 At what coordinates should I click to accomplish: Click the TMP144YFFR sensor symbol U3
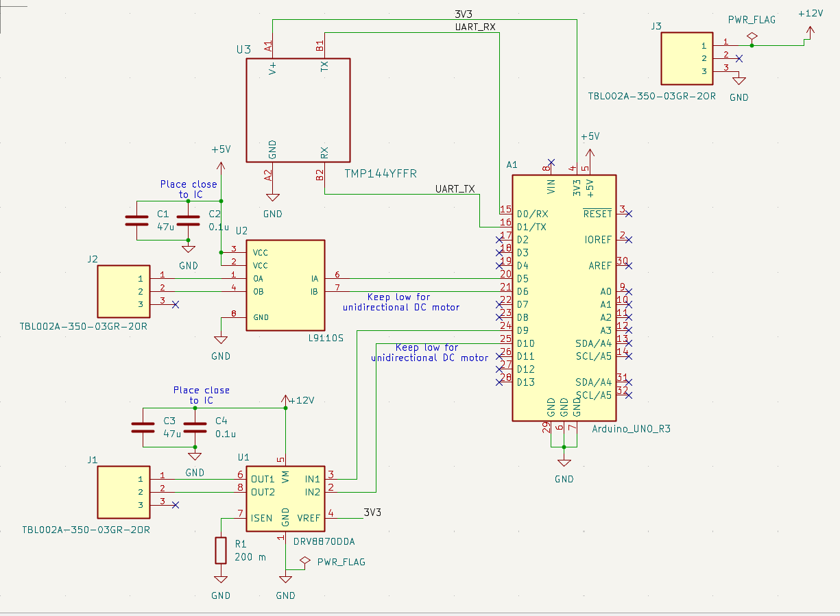(x=298, y=110)
